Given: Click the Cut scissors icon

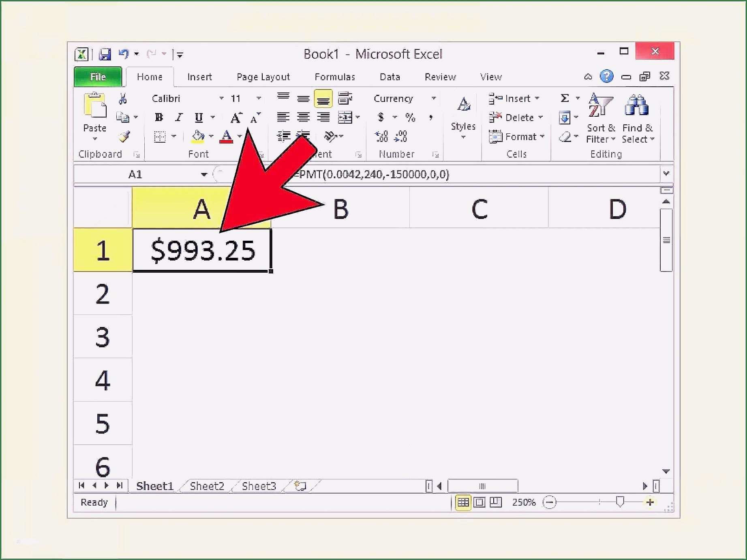Looking at the screenshot, I should (x=122, y=98).
